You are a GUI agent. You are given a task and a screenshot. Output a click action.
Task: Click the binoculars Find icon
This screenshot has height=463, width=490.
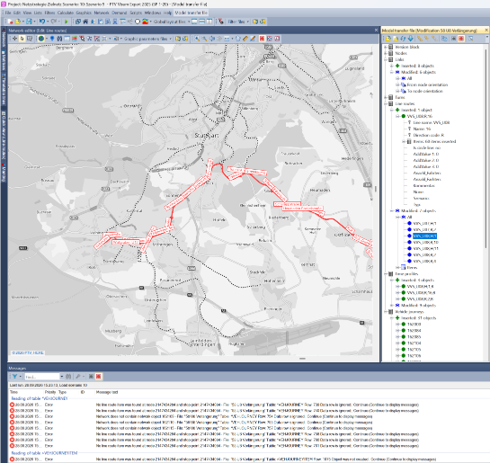59,39
